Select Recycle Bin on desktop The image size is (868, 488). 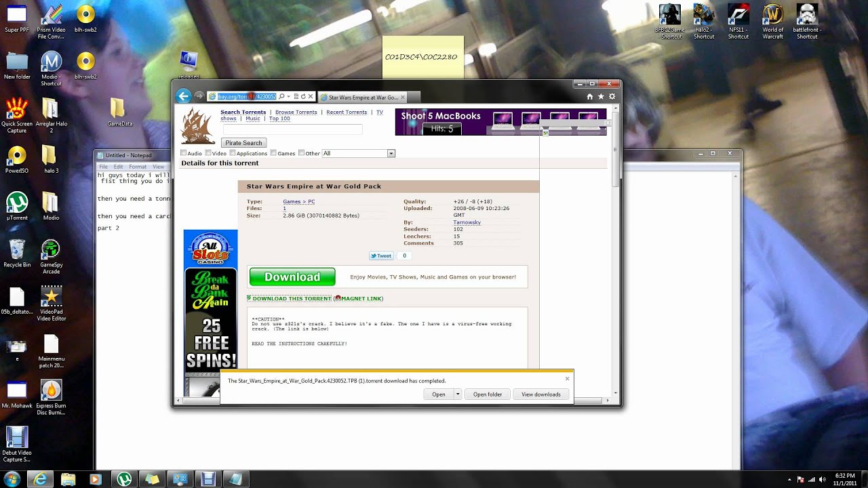pos(17,253)
